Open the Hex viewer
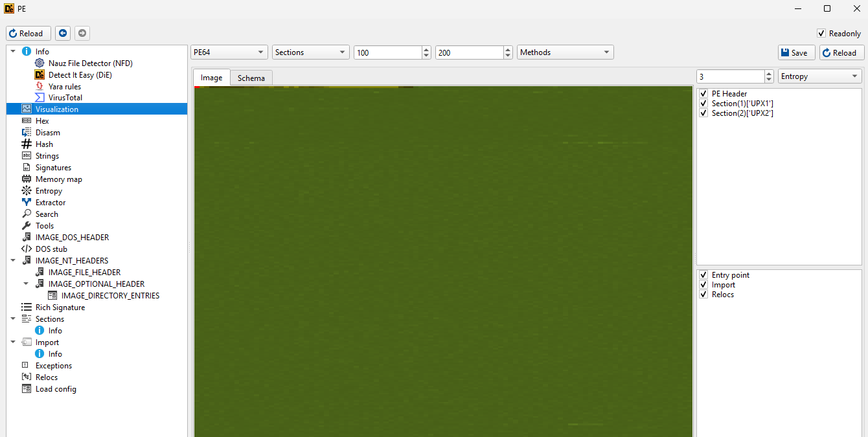The width and height of the screenshot is (868, 437). [x=42, y=121]
